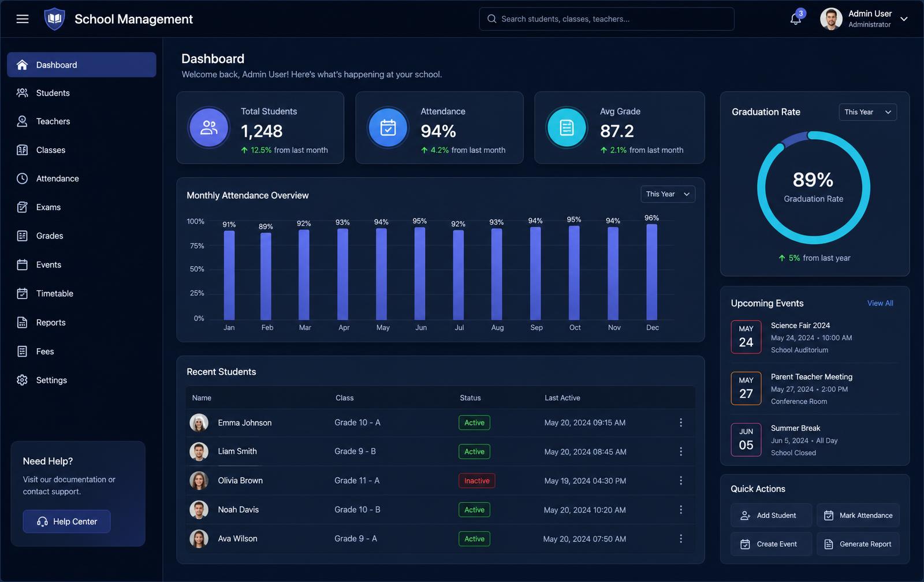Click the Avg Grade document icon

click(x=567, y=128)
